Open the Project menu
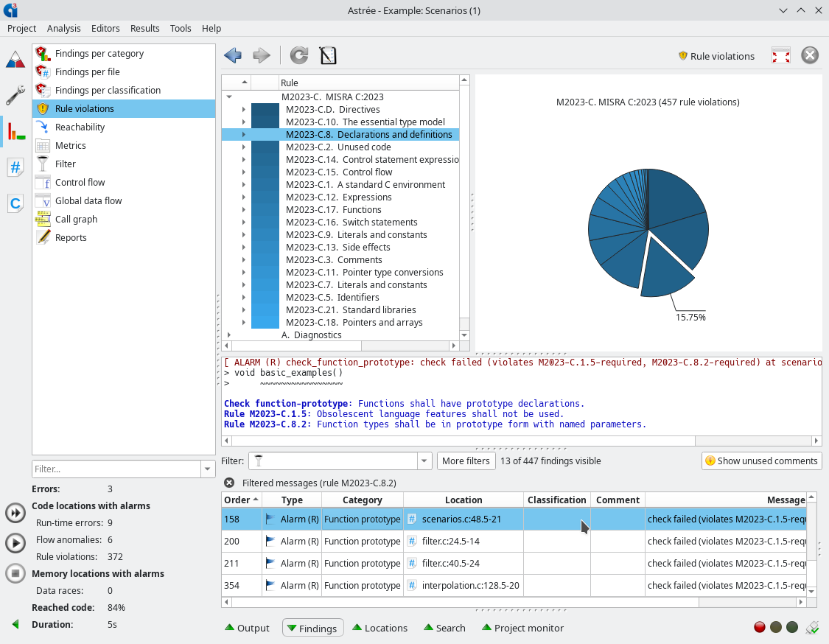The height and width of the screenshot is (644, 829). pos(21,29)
